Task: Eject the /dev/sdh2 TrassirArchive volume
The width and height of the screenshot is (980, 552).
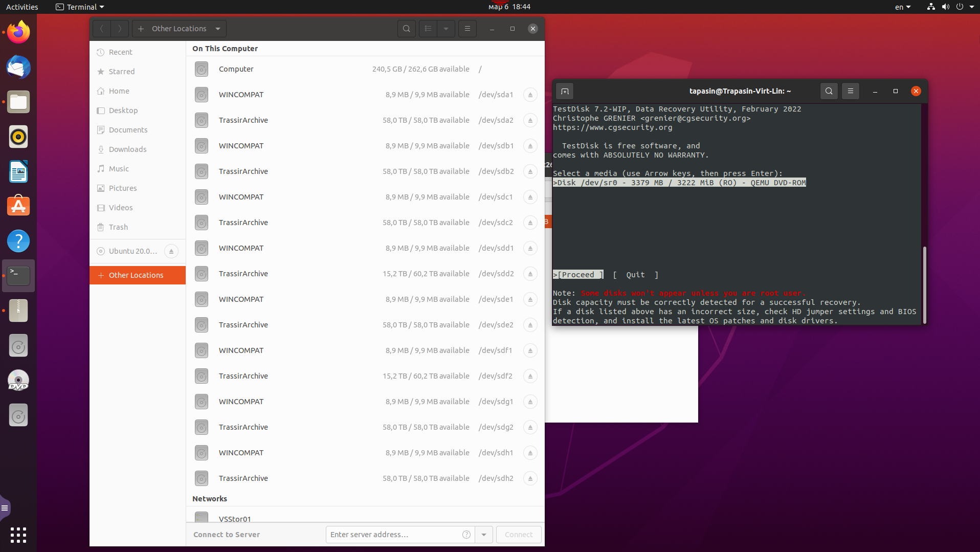Action: [x=530, y=478]
